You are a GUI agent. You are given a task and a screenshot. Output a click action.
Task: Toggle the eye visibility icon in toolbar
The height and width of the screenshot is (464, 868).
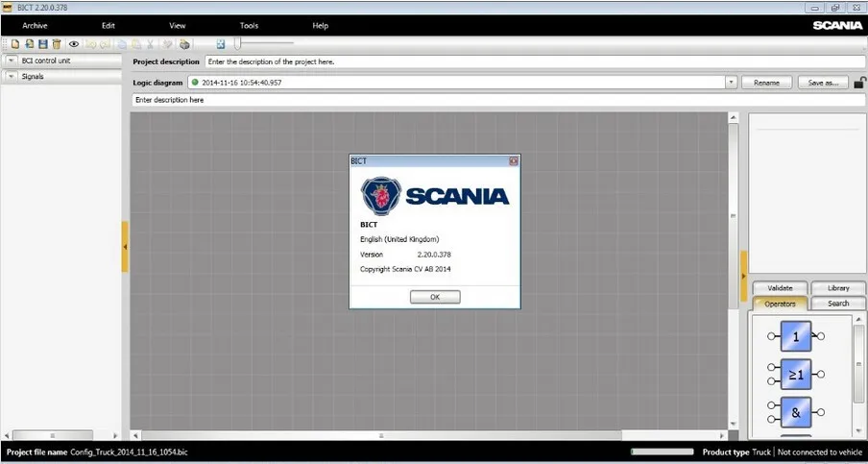[74, 44]
